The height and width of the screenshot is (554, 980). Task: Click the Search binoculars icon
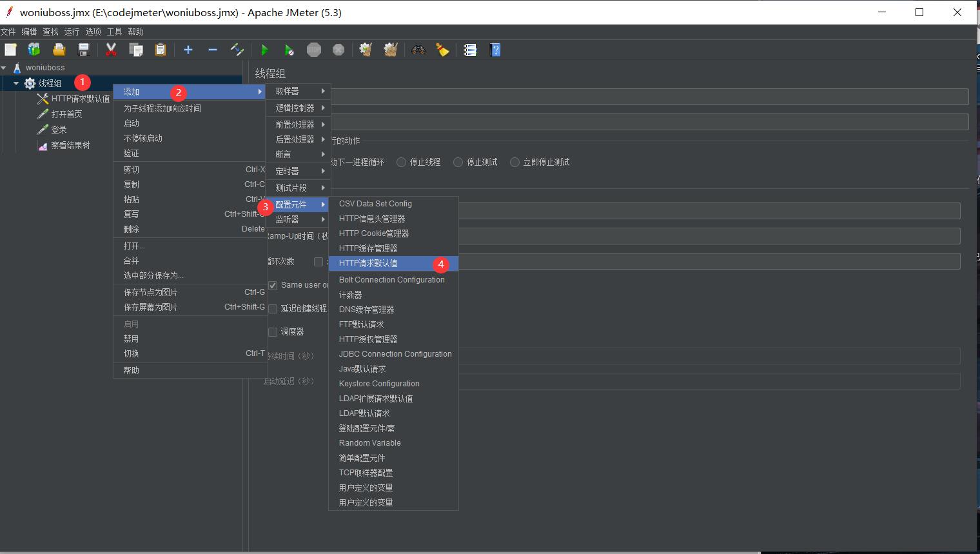418,50
